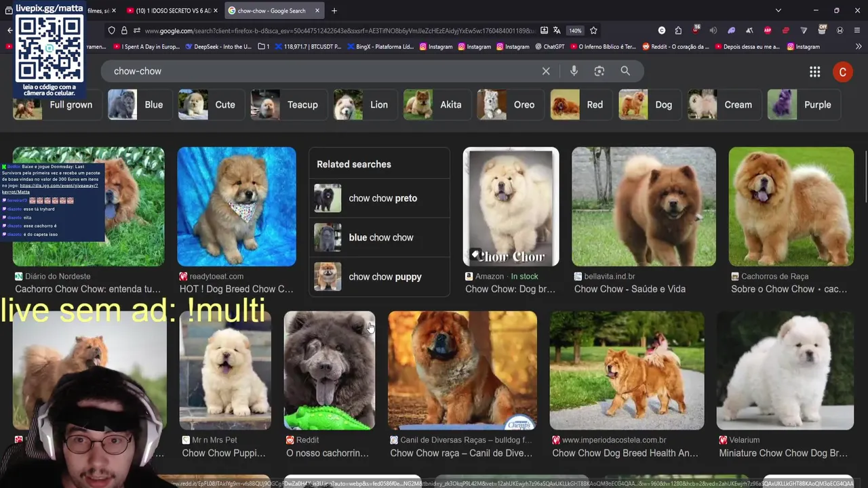
Task: Open the Firefox hamburger application menu
Action: coord(858,30)
